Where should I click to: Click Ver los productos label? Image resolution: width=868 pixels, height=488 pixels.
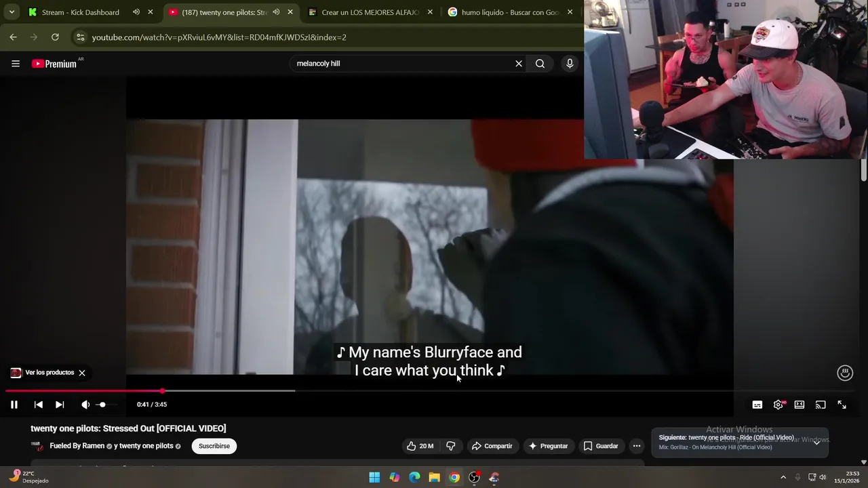pos(50,373)
